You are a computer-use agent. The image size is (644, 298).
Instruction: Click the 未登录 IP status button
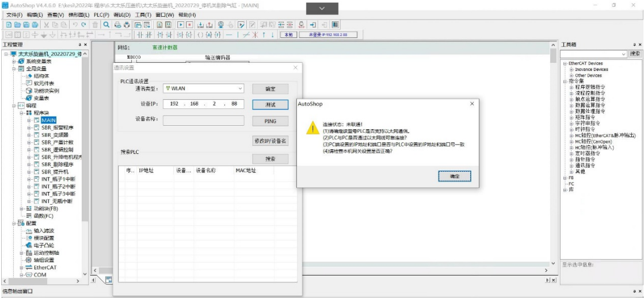[x=327, y=35]
